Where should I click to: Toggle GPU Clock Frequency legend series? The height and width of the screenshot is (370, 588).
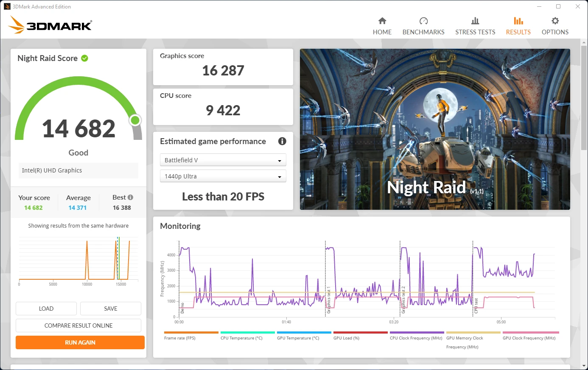click(x=530, y=336)
